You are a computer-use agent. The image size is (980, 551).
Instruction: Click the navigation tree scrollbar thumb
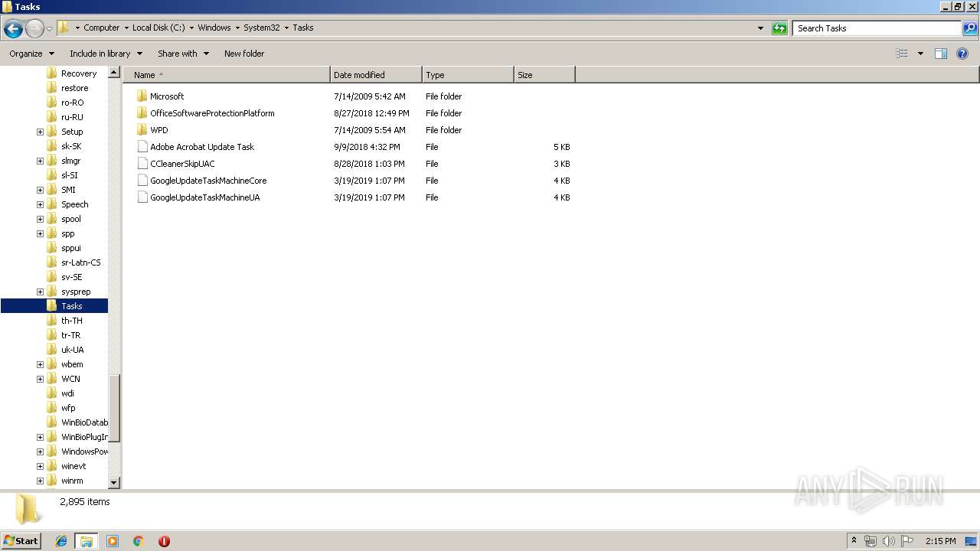click(114, 409)
